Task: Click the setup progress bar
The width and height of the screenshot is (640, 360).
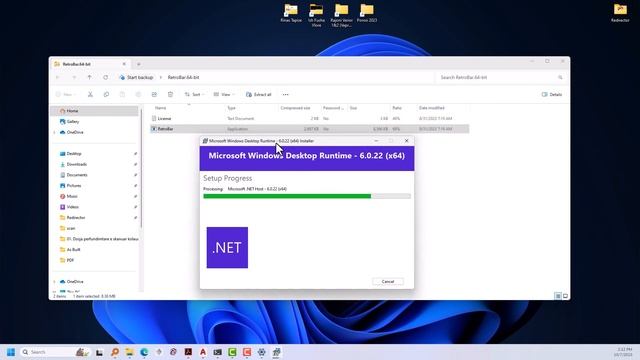Action: coord(307,196)
